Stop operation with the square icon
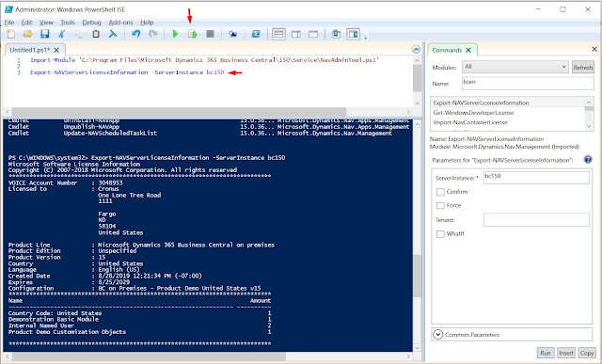 (210, 34)
